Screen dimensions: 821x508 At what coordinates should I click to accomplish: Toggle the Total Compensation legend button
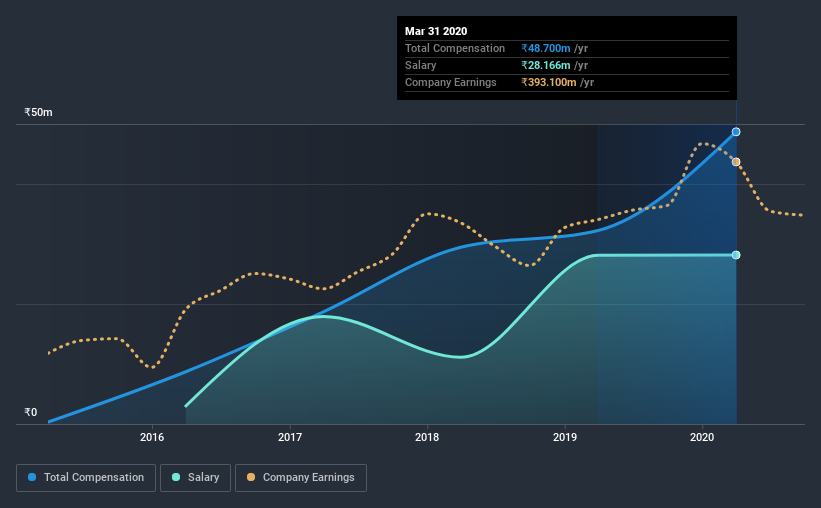(86, 478)
